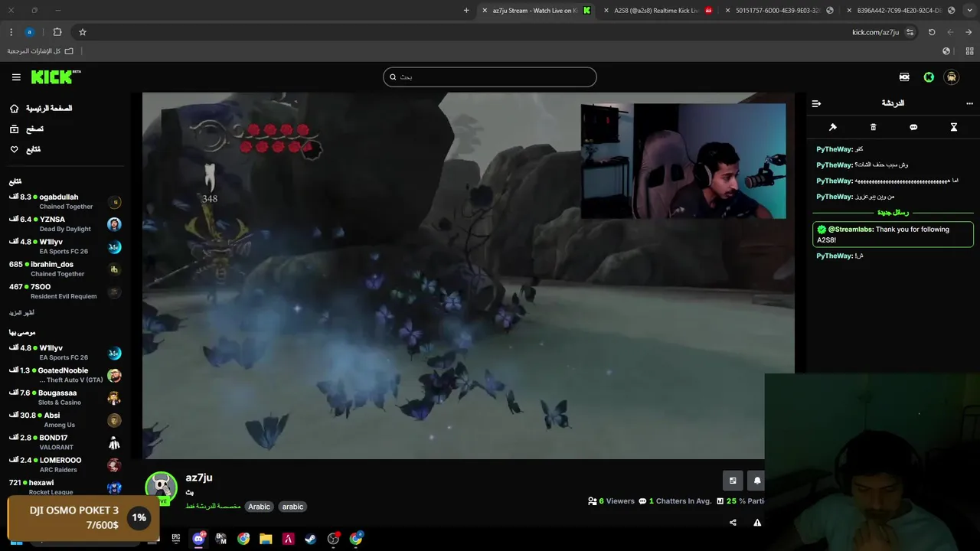
Task: Open Steam from the taskbar
Action: coord(311,539)
